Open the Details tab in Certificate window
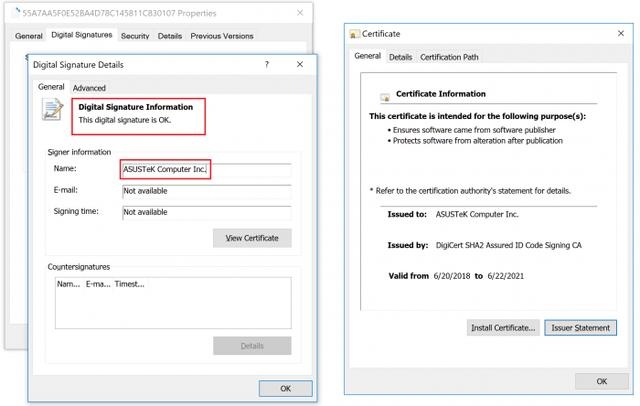This screenshot has height=406, width=640. click(x=400, y=57)
